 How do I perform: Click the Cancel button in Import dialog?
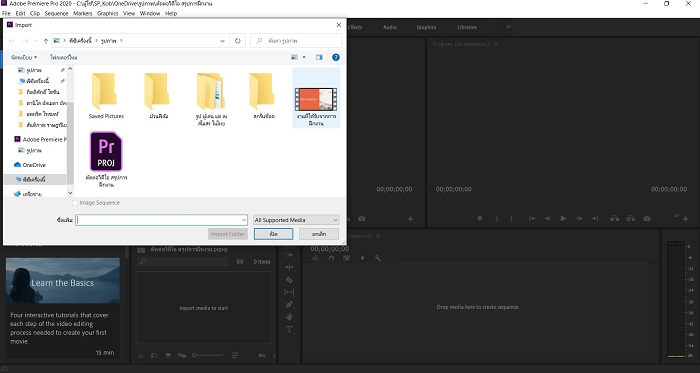(319, 234)
